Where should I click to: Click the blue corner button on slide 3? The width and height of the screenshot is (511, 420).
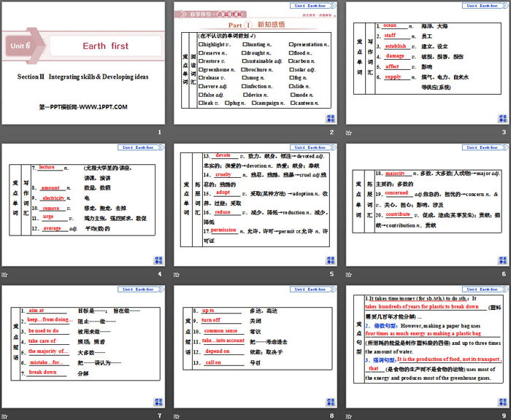pos(502,117)
